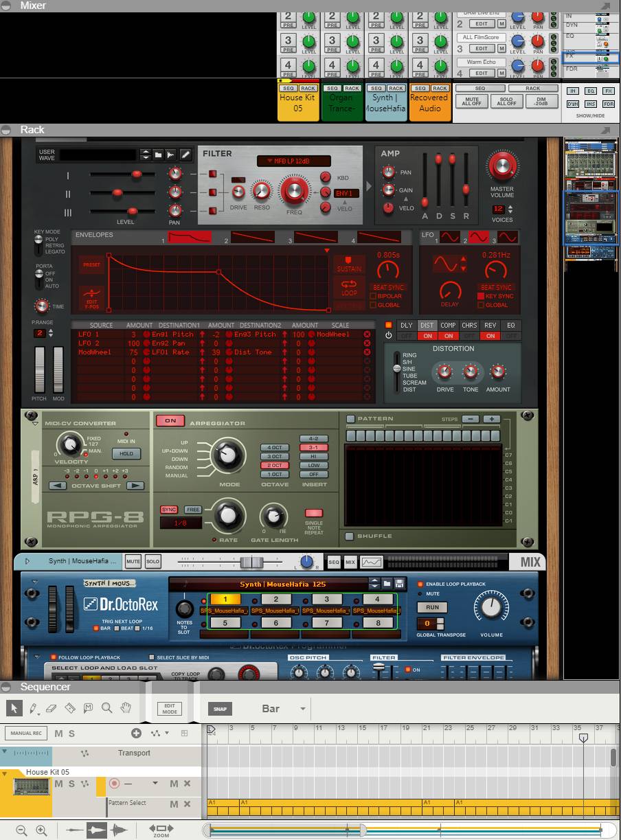Click MUTE ALL OFF in the mixer
Screen dimensions: 621x840
(x=473, y=100)
